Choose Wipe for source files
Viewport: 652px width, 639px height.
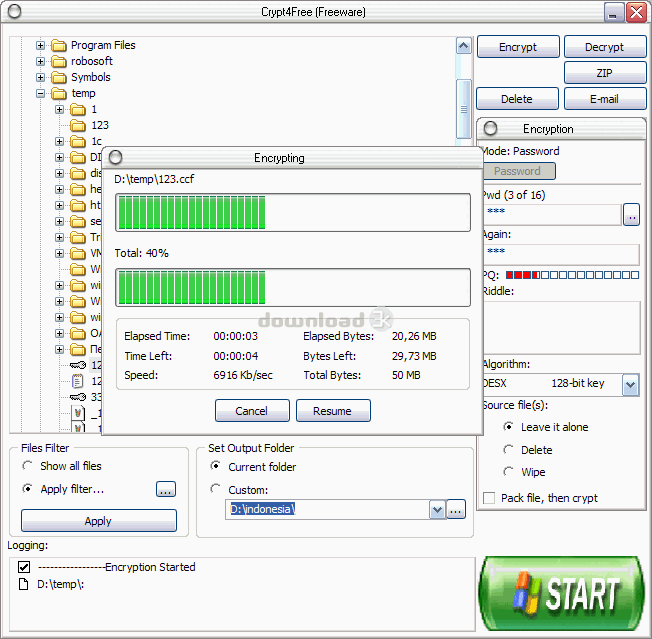point(509,472)
